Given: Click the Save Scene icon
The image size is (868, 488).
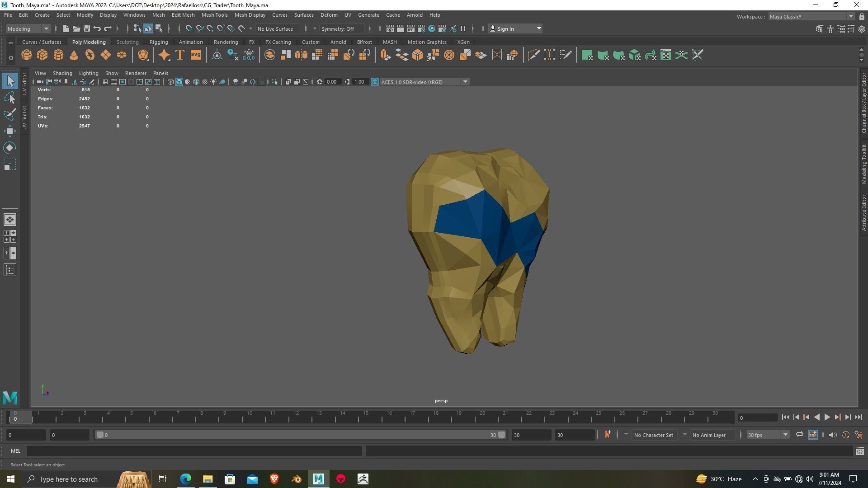Looking at the screenshot, I should (87, 28).
